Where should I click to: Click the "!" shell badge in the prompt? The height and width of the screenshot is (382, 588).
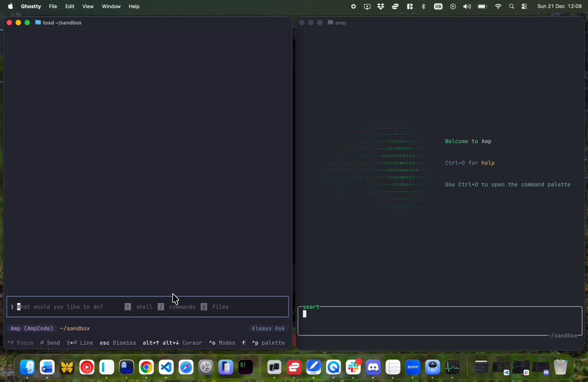point(128,306)
